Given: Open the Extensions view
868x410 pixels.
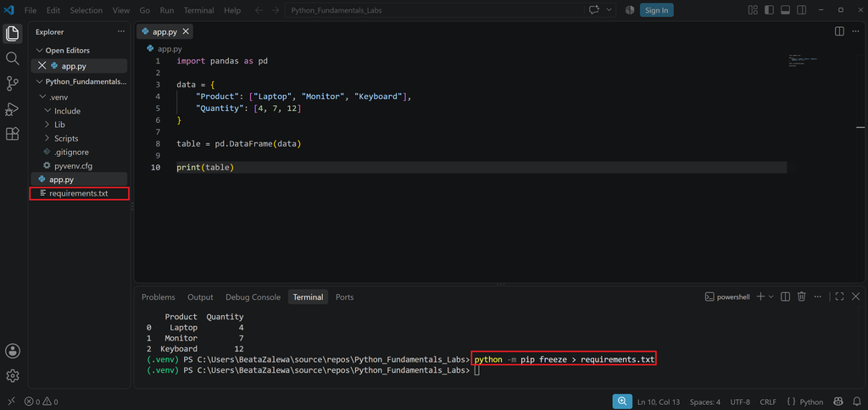Looking at the screenshot, I should point(12,134).
